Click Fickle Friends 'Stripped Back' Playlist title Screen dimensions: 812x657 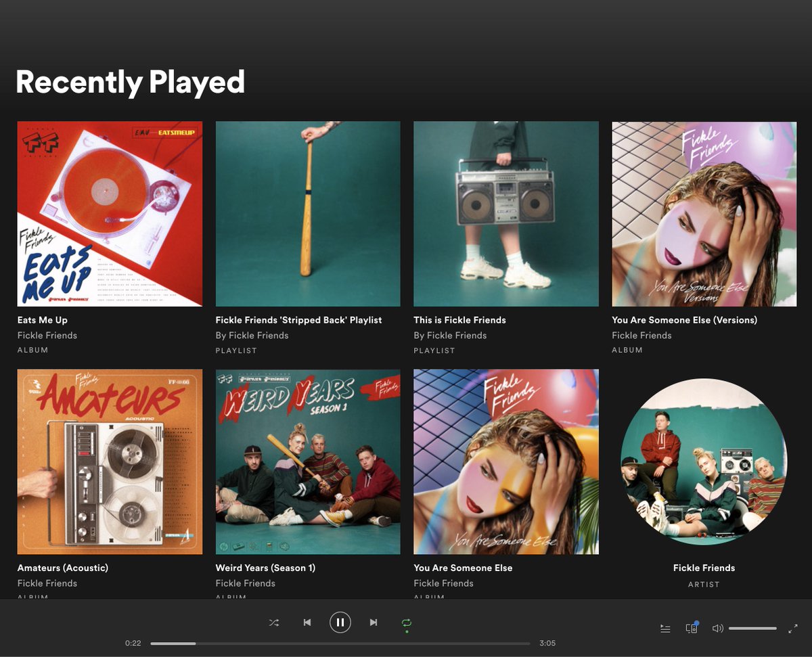[299, 320]
